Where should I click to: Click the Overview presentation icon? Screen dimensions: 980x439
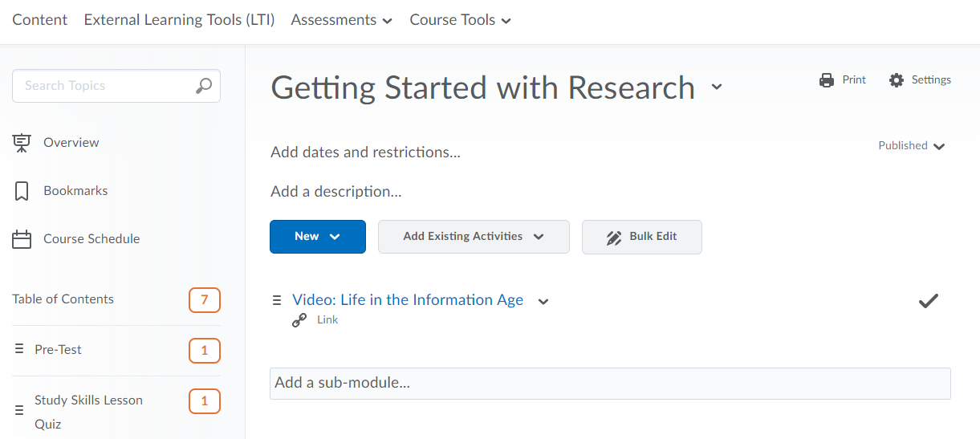pyautogui.click(x=22, y=143)
